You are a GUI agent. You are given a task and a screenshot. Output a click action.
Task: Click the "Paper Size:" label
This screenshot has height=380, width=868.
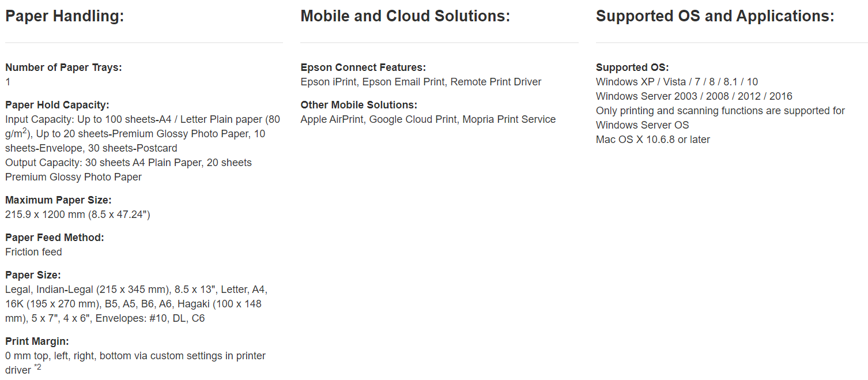(x=33, y=275)
